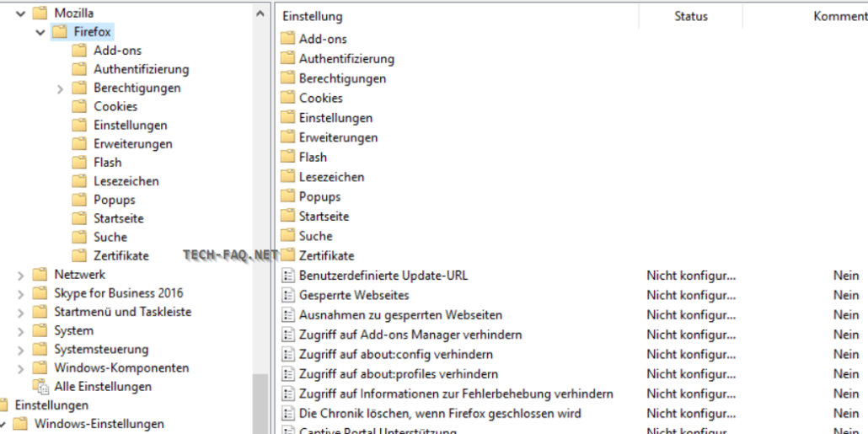Select 'Die Chronik löschen, wenn Firefox geschlossen wird'

tap(440, 414)
